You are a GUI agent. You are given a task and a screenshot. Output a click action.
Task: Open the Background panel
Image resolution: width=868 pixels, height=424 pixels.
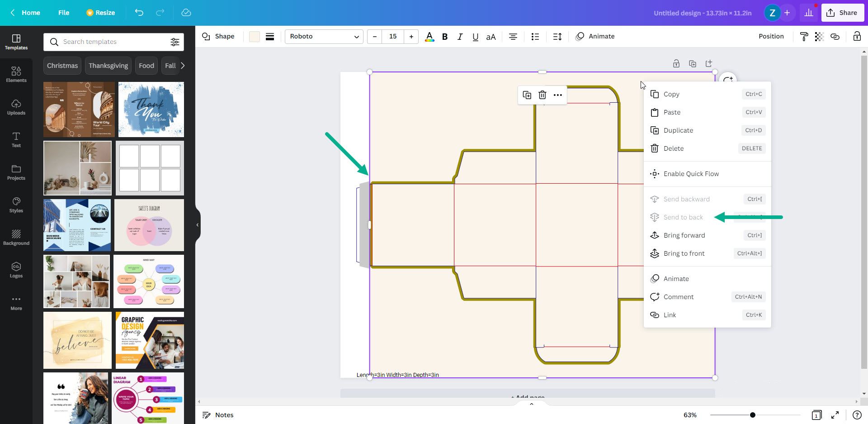click(16, 237)
